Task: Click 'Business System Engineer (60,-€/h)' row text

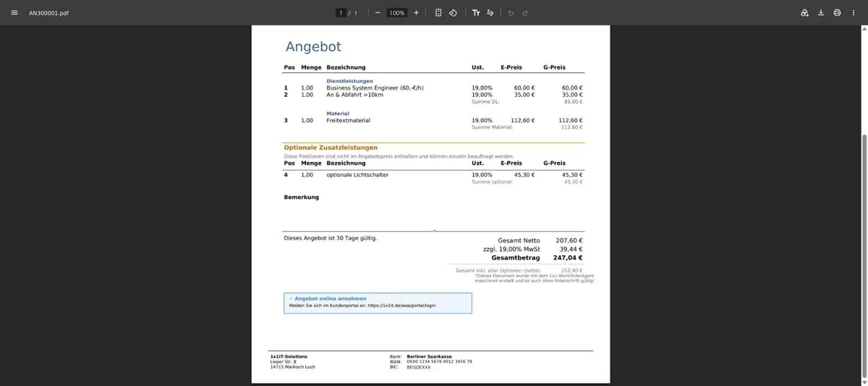Action: click(x=375, y=88)
